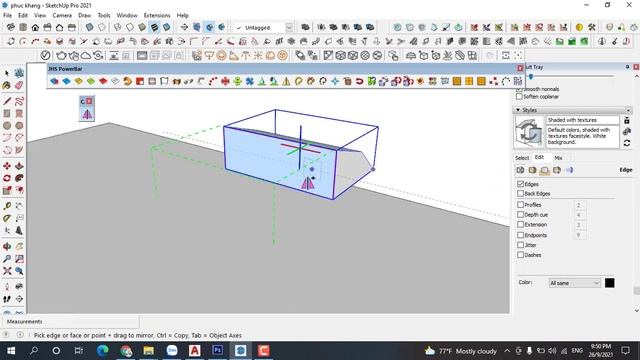Click the black edge color swatch
Screen dimensions: 640x360
[x=609, y=283]
